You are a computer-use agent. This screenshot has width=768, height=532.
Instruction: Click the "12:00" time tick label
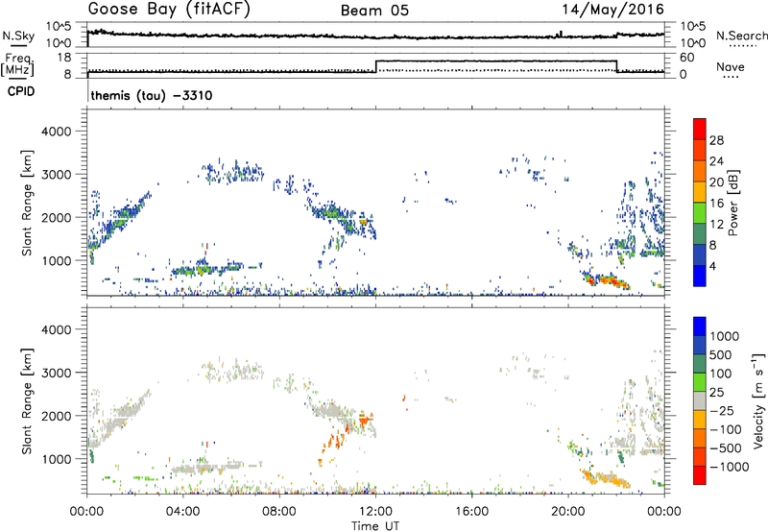click(375, 512)
